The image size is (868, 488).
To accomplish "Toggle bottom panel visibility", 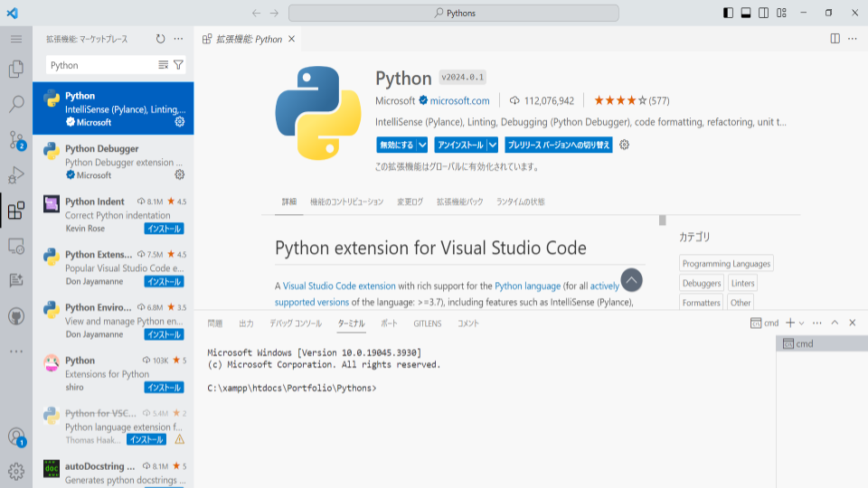I will click(x=746, y=13).
